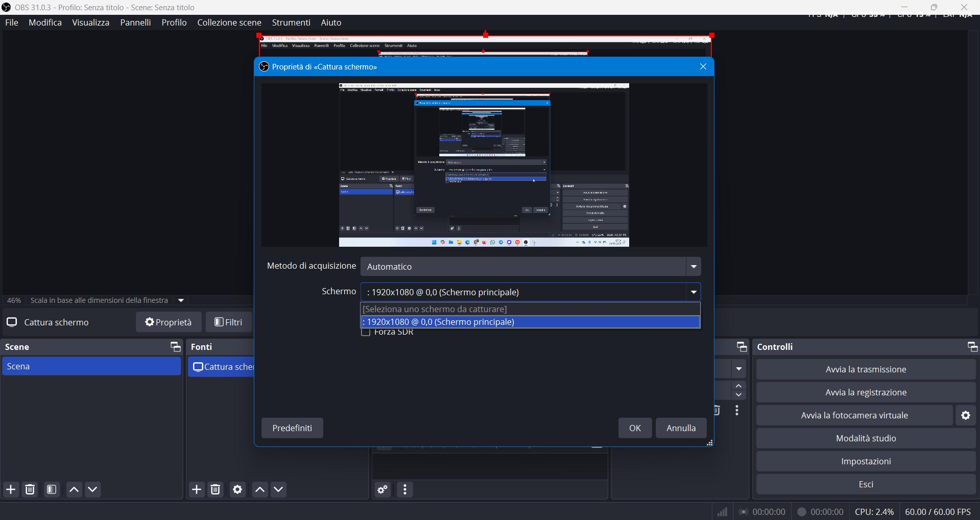Open preview scaling dropdown arrow
Viewport: 980px width, 520px height.
pos(181,300)
